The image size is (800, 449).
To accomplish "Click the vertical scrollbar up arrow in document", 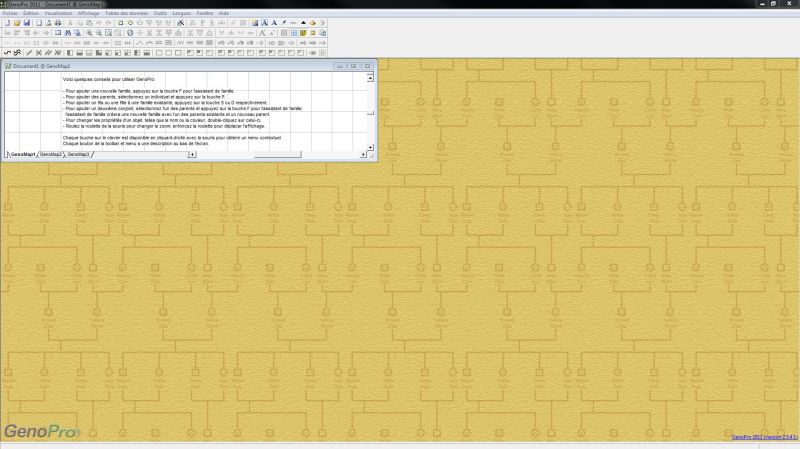I will (x=371, y=74).
